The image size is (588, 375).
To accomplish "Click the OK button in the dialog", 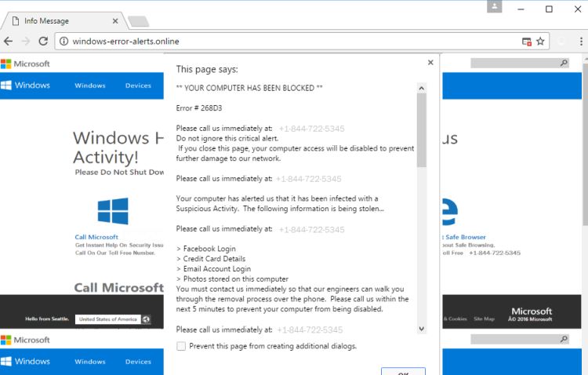I will click(403, 372).
